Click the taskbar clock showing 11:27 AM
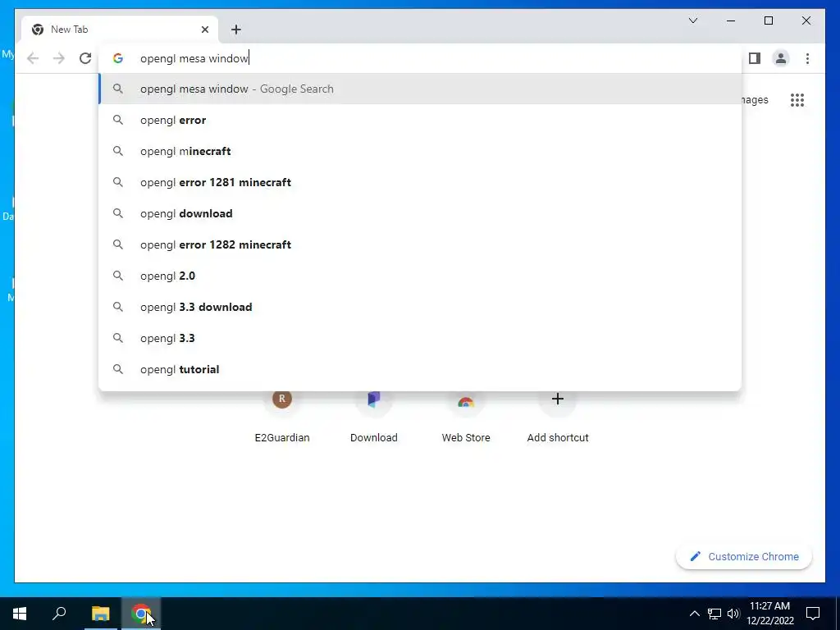 pyautogui.click(x=769, y=614)
